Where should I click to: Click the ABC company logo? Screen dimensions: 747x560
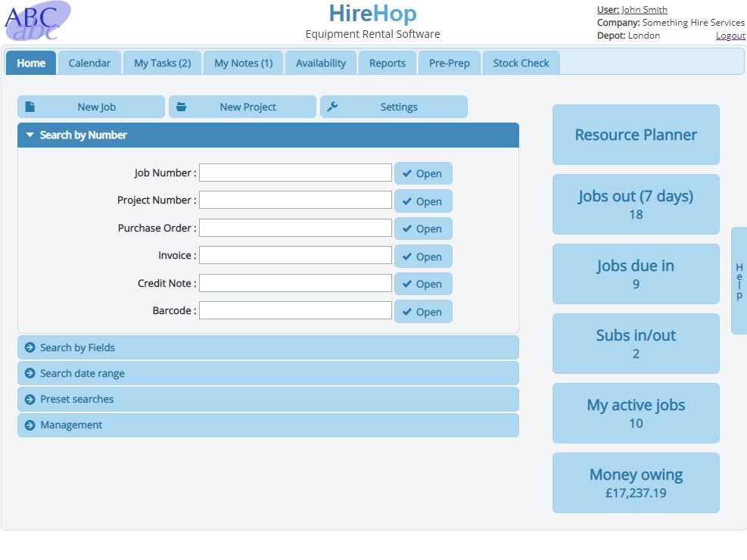(x=38, y=21)
